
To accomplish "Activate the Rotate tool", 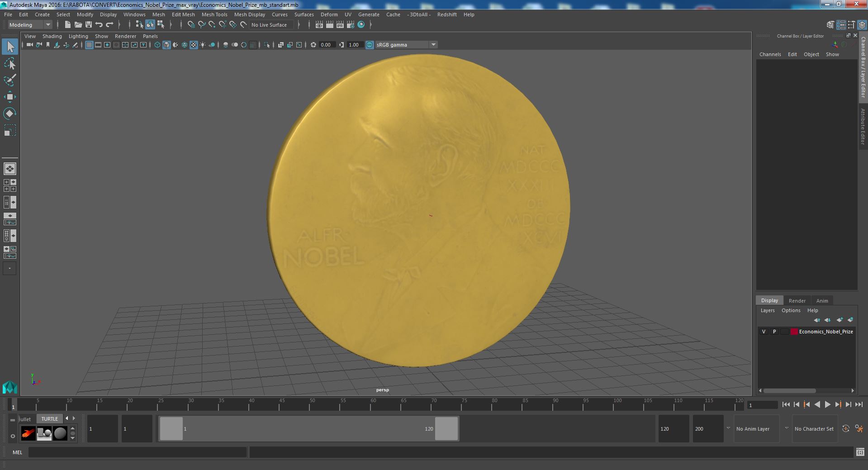I will (10, 113).
